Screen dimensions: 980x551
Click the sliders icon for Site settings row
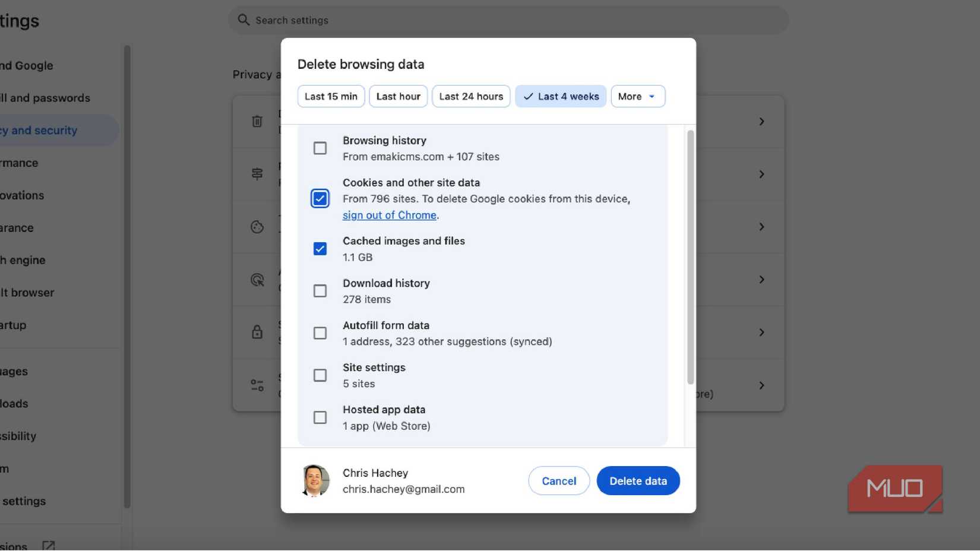[x=257, y=385]
